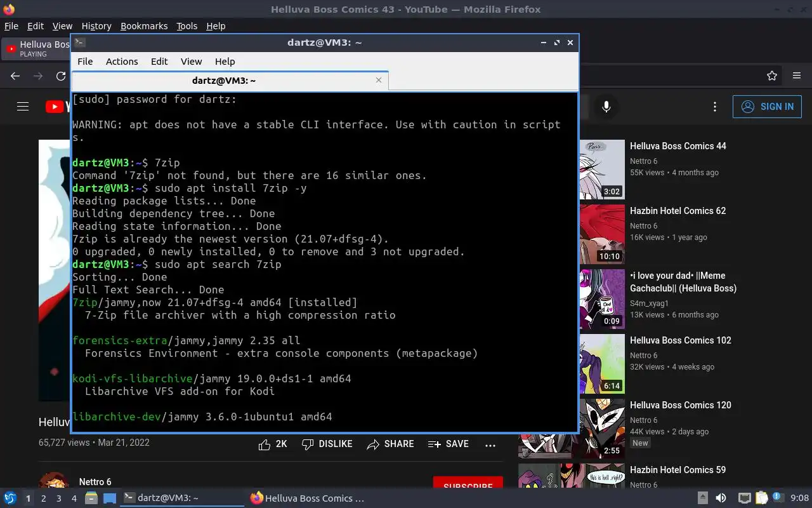
Task: Open clipboard manager tray icon
Action: pyautogui.click(x=761, y=498)
